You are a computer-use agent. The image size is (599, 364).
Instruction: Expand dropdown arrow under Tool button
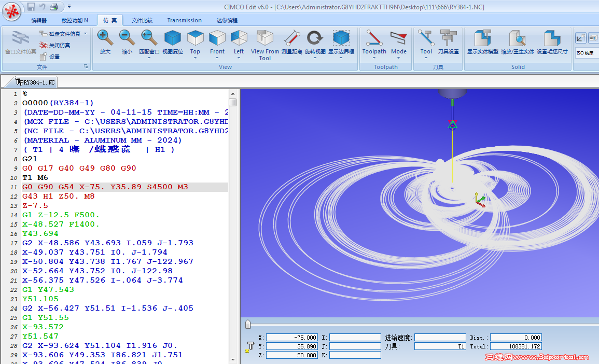pyautogui.click(x=426, y=58)
